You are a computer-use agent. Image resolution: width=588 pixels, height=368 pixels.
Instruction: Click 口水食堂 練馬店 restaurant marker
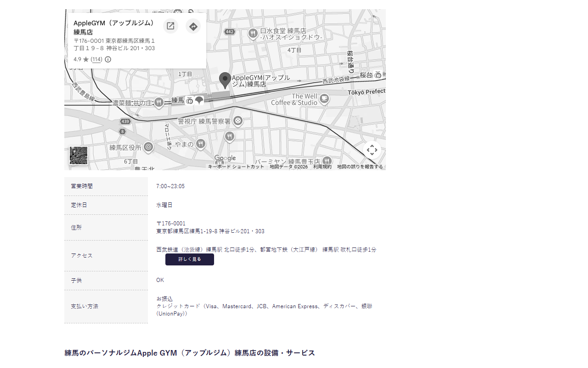click(253, 33)
